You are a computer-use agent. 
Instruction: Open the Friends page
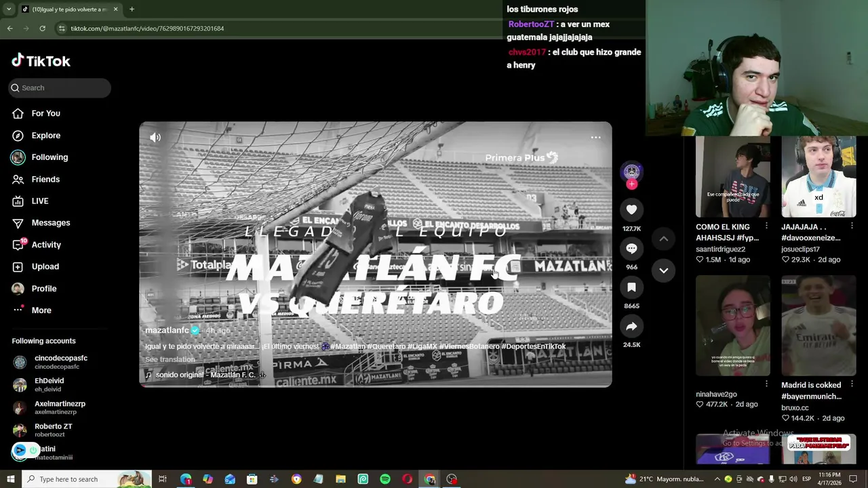(36, 179)
